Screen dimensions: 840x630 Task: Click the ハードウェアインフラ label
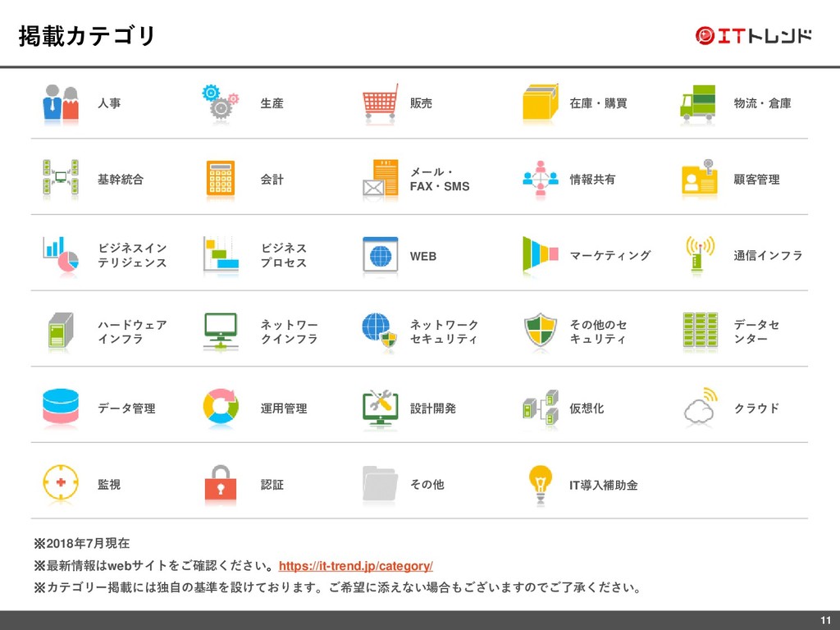(x=132, y=331)
